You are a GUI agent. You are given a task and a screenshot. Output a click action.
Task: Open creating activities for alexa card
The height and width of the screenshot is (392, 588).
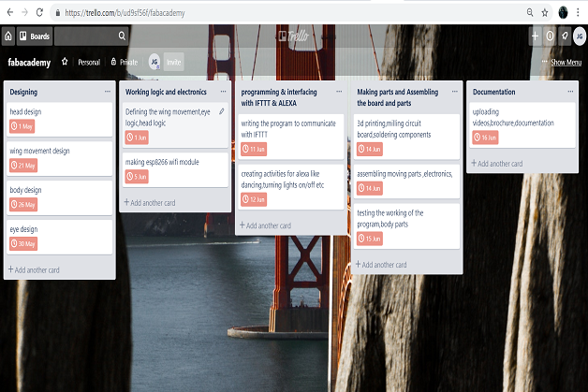(x=291, y=187)
